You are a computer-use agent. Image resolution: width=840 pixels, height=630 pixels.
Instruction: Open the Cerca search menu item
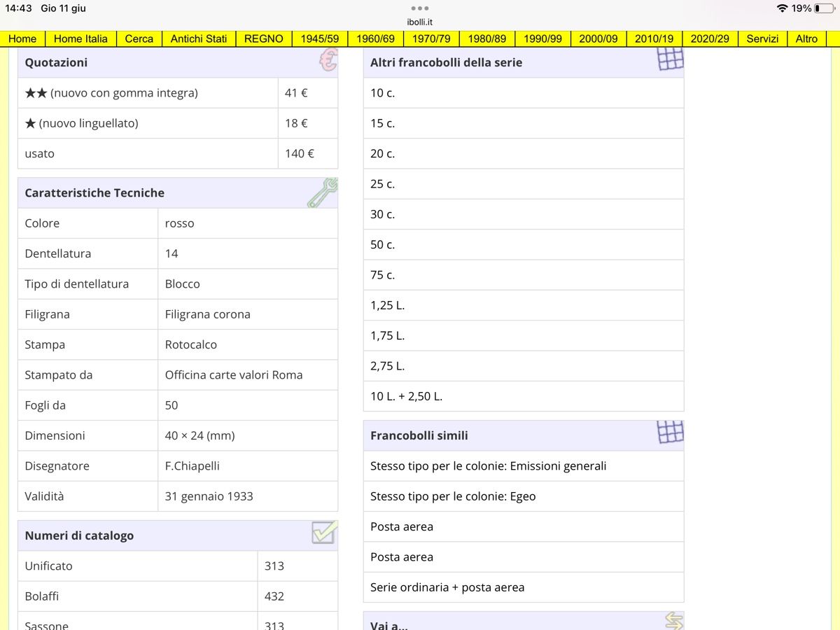pos(139,38)
